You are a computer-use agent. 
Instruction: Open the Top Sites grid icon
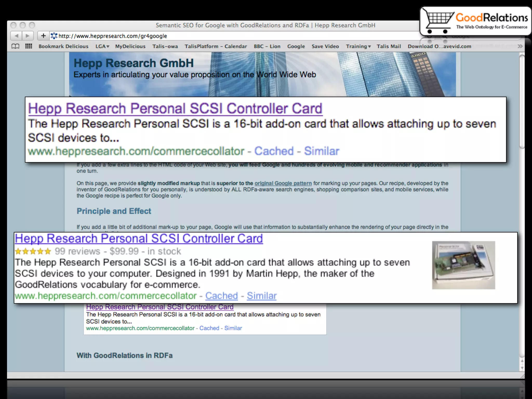click(29, 46)
